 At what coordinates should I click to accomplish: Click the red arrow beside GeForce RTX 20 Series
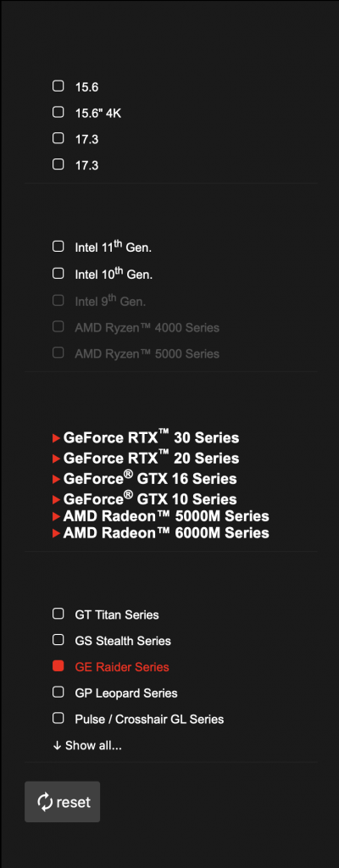(x=56, y=459)
